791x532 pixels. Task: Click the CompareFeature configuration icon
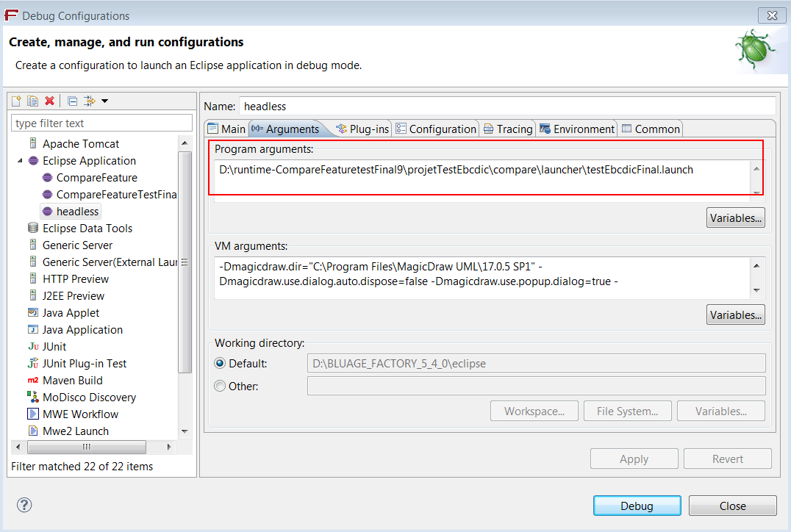(x=48, y=178)
